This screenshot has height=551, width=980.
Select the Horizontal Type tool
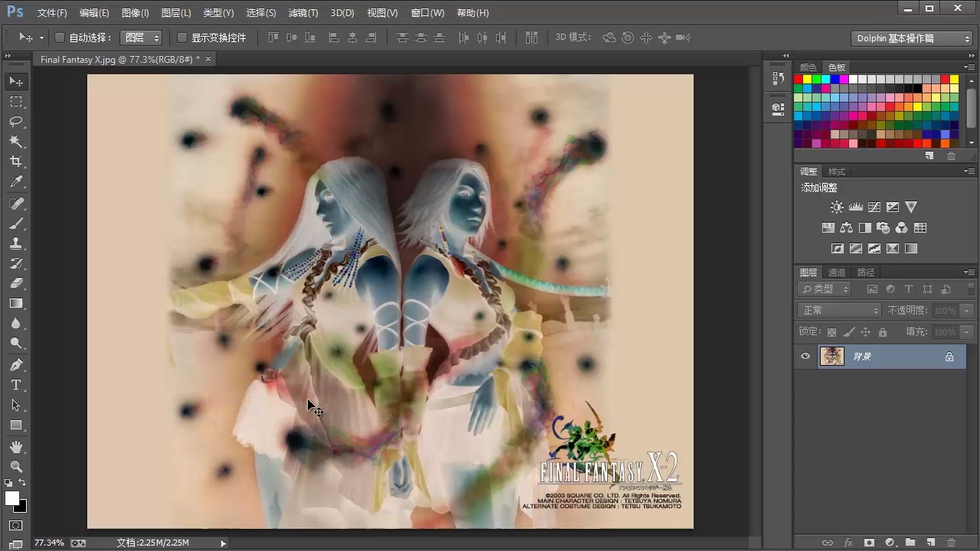pyautogui.click(x=16, y=385)
